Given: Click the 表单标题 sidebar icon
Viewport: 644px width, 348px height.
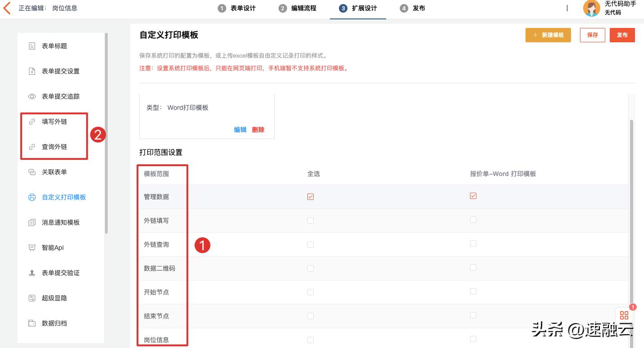Looking at the screenshot, I should click(32, 46).
